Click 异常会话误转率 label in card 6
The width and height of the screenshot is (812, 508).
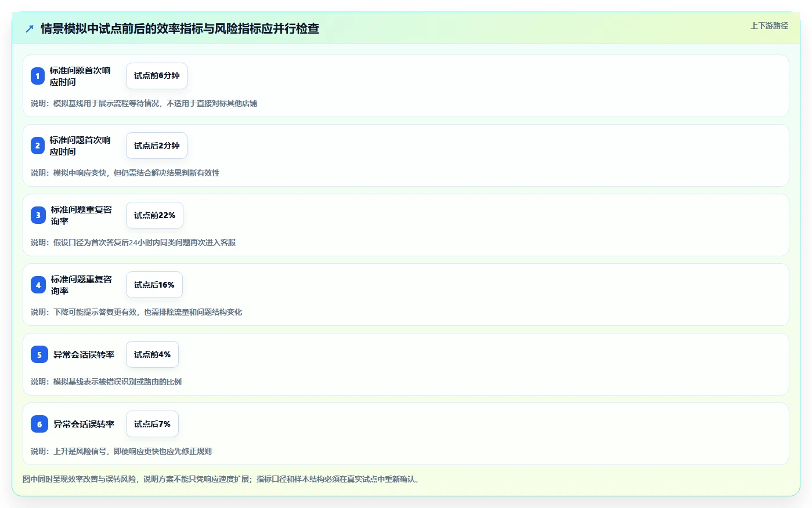pyautogui.click(x=84, y=424)
